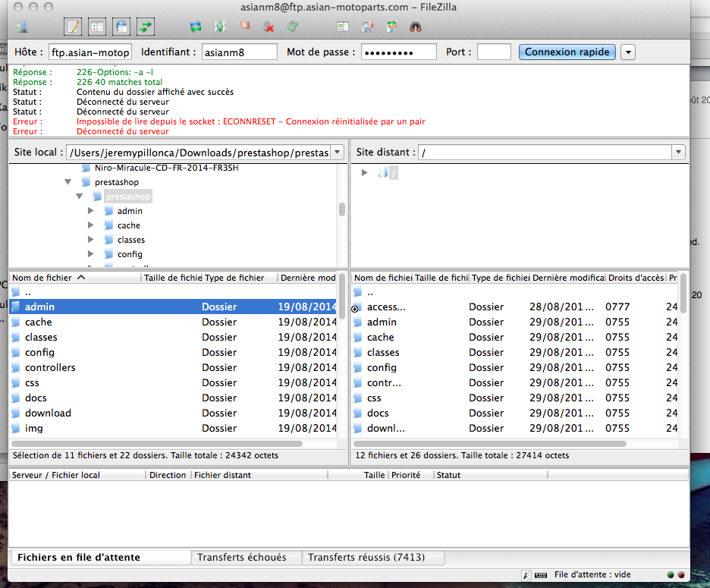This screenshot has height=588, width=710.
Task: Click the ASCII data type status bar icon
Action: click(x=526, y=575)
